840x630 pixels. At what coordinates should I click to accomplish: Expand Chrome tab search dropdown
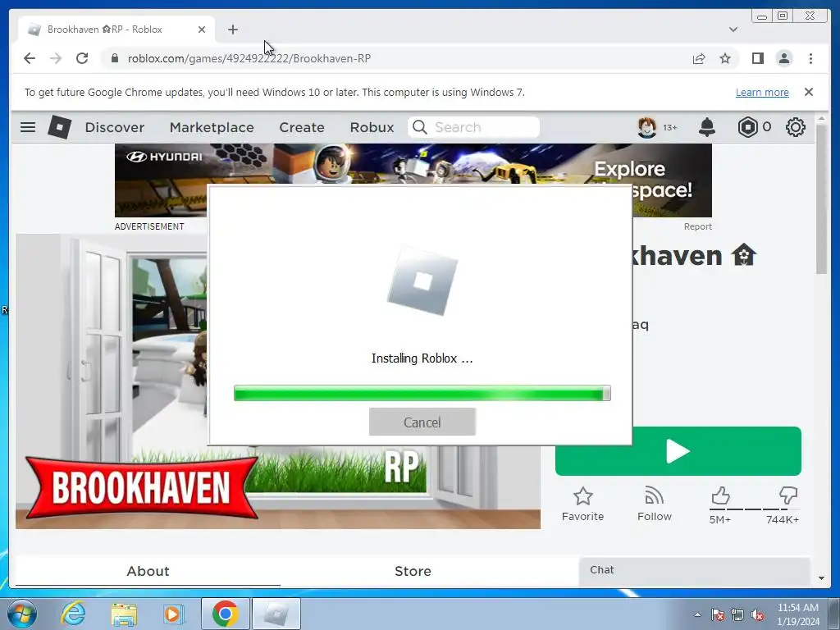(x=733, y=30)
